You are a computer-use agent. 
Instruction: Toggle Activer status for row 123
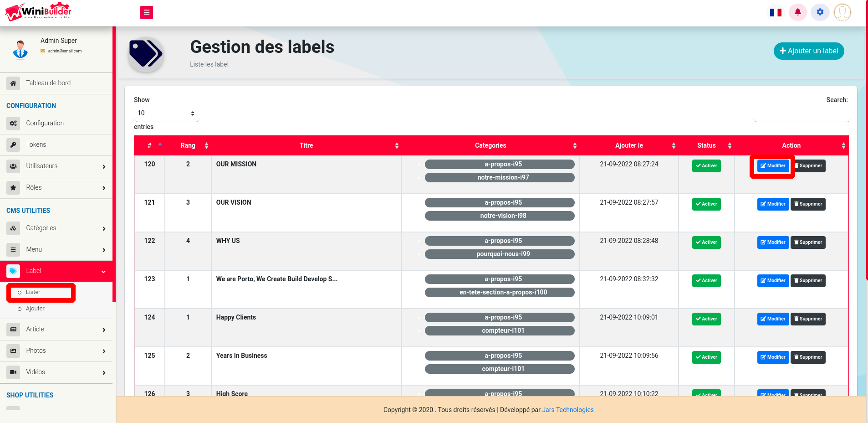(x=706, y=281)
